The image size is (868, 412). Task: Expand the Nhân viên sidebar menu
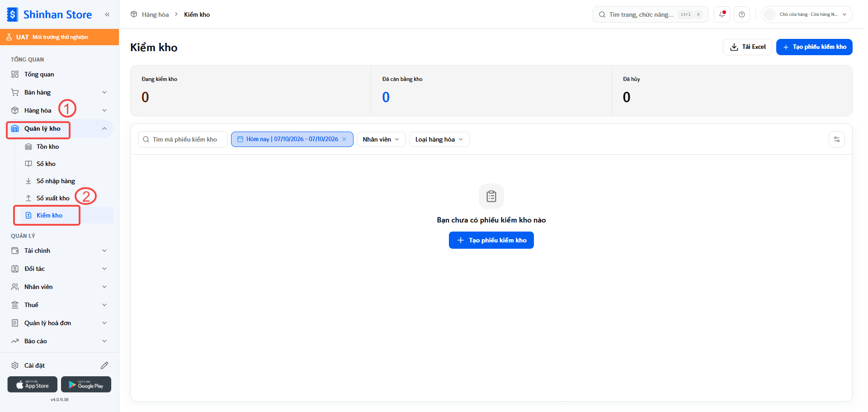coord(60,287)
